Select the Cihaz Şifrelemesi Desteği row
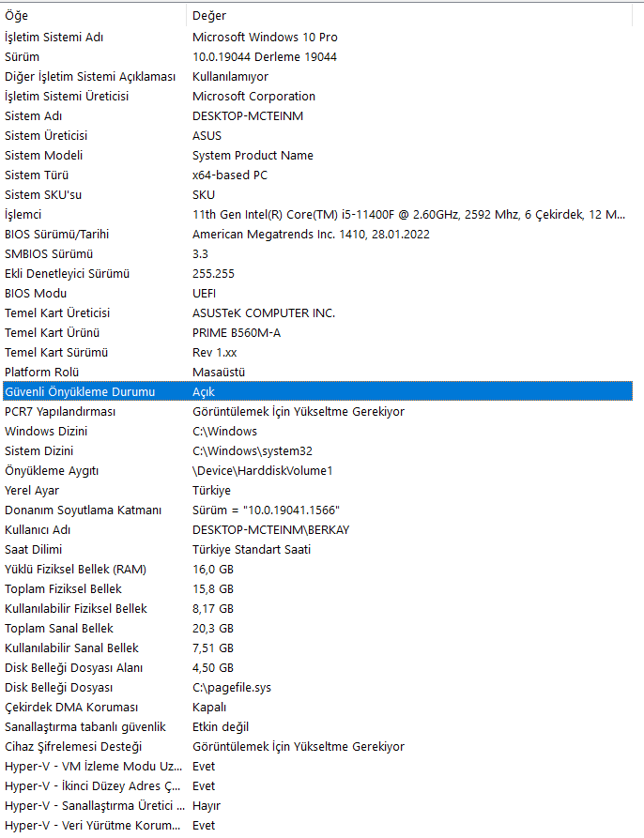The width and height of the screenshot is (644, 838). 317,747
